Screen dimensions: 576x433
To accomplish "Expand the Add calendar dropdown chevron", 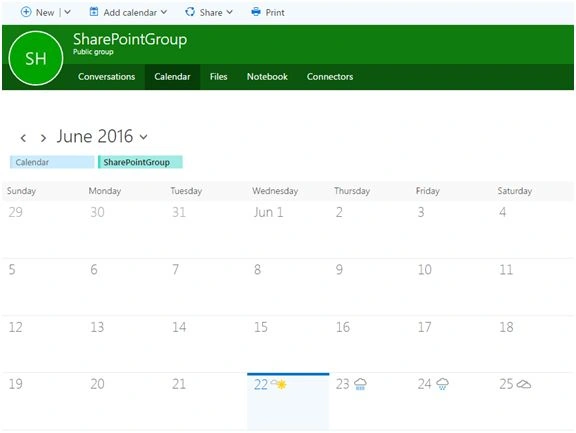I will click(164, 12).
